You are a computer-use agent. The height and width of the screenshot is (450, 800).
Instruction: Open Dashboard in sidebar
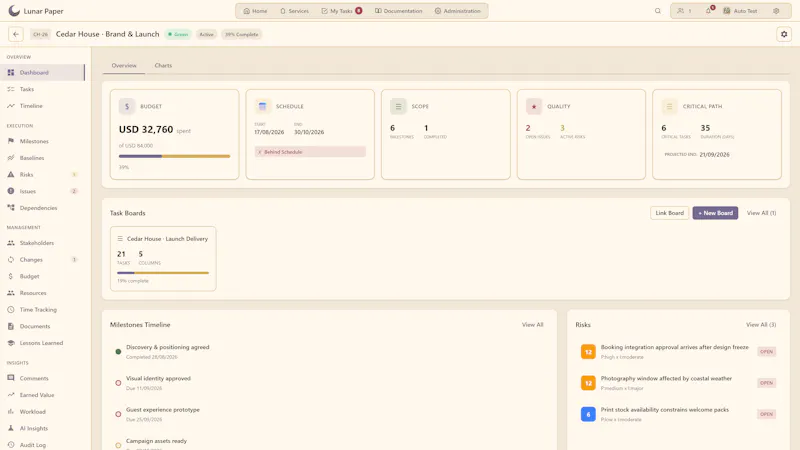coord(42,72)
